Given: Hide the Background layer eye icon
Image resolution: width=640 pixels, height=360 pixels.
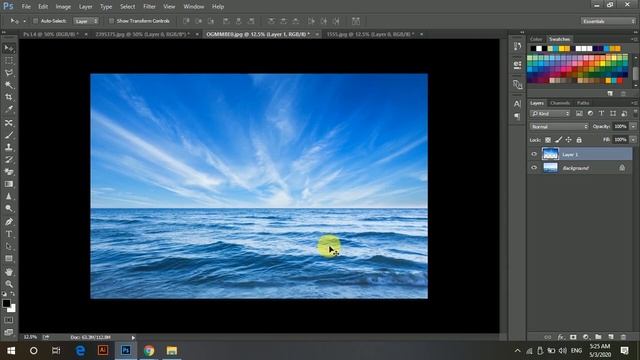Looking at the screenshot, I should tap(534, 168).
